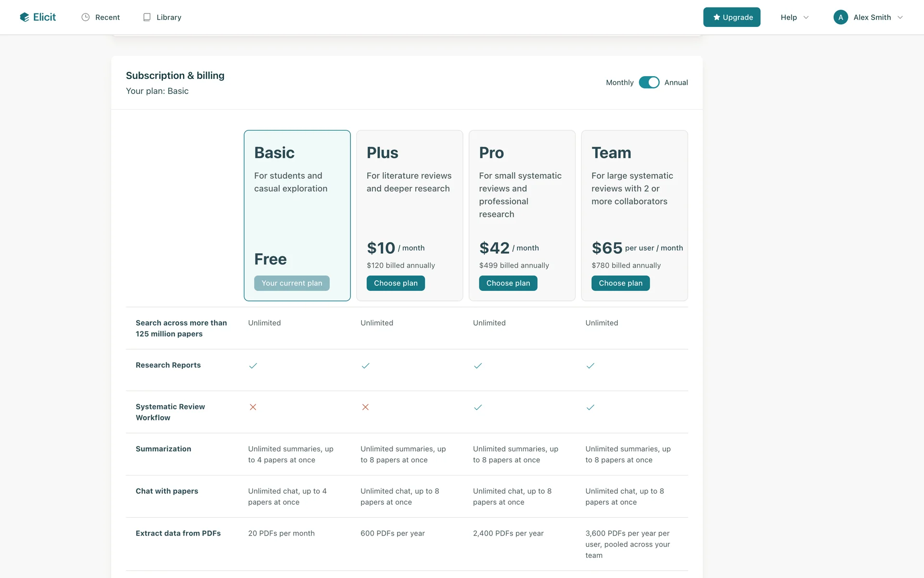Click the Pro plan Research Reports checkmark
Screen dimensions: 924x578
(478, 366)
